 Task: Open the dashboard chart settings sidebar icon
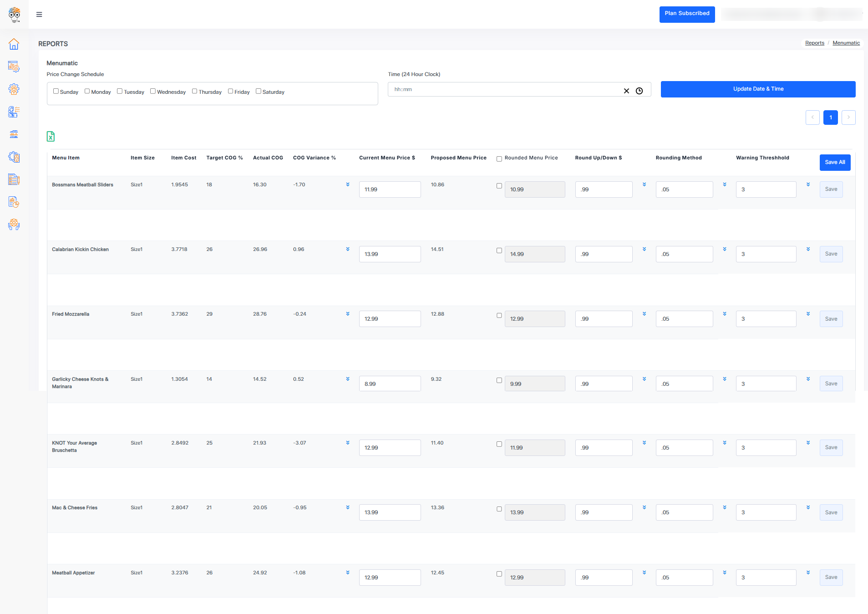[x=14, y=67]
